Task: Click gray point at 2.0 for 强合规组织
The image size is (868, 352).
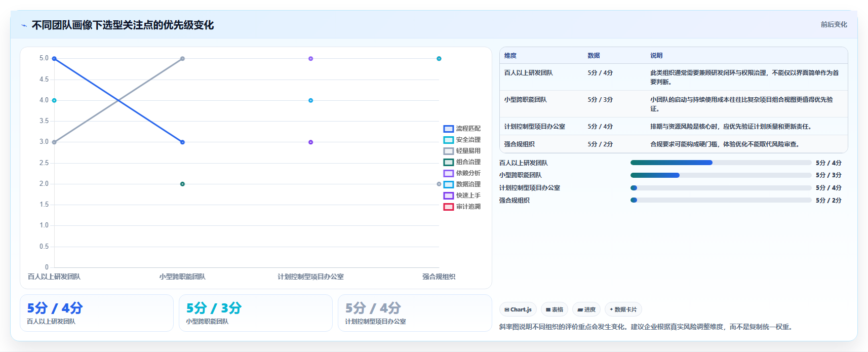Action: (439, 184)
